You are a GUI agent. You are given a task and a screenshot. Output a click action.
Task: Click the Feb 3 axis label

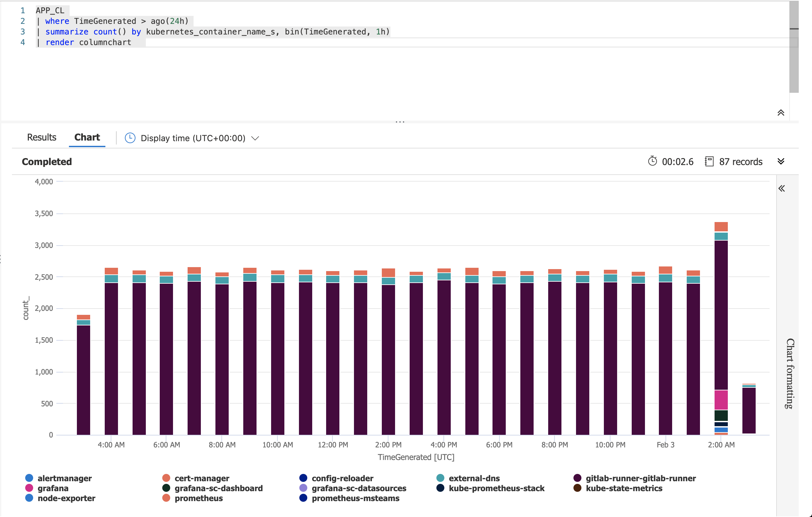(x=665, y=445)
